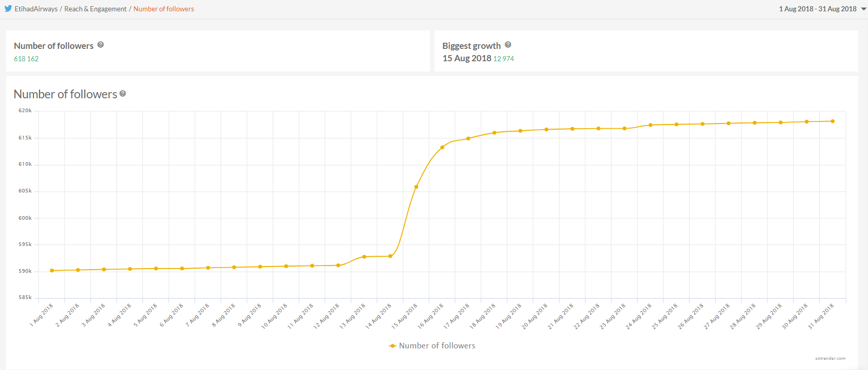Click the 1 Aug 2018 data point
The image size is (868, 370).
tap(52, 271)
